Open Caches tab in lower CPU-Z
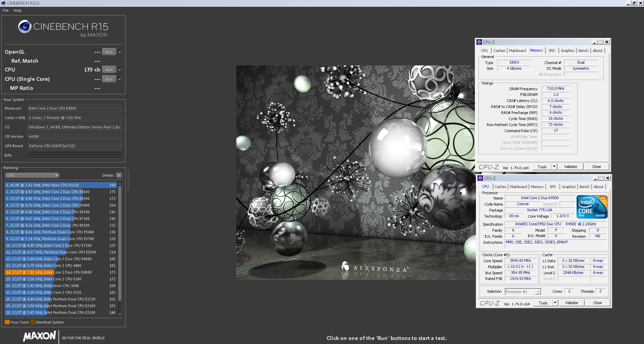The height and width of the screenshot is (344, 644). (500, 187)
